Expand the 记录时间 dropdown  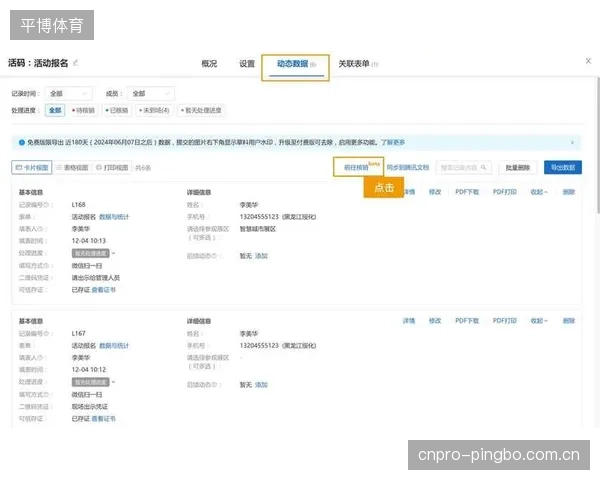tap(68, 94)
